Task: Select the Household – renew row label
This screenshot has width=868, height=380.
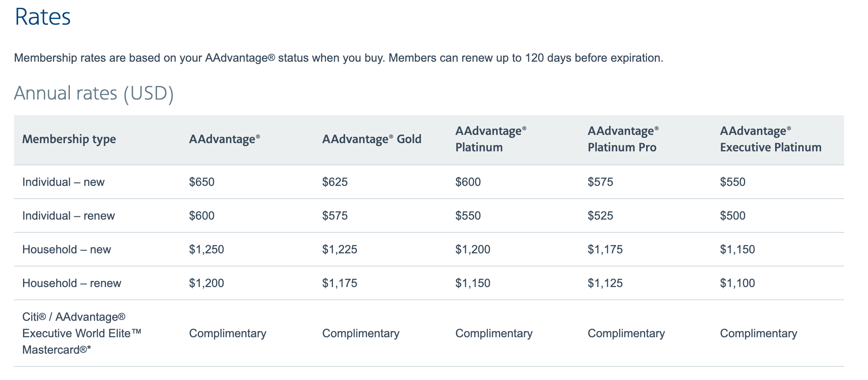Action: [x=72, y=283]
